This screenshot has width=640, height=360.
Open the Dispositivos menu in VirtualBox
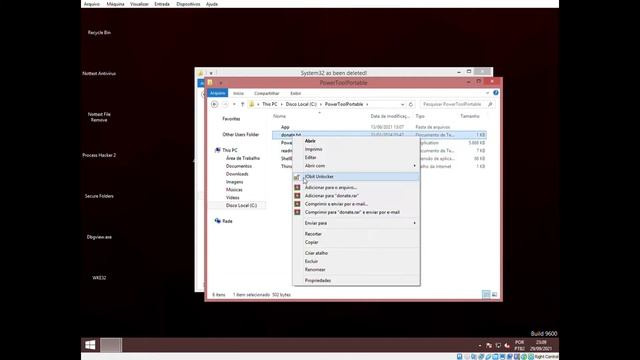[x=188, y=4]
